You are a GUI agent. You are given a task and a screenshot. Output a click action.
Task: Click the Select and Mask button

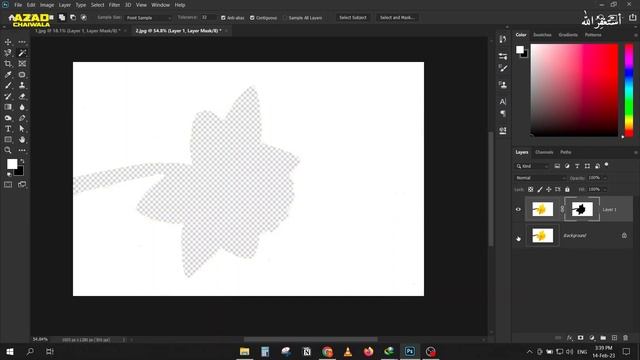tap(397, 18)
